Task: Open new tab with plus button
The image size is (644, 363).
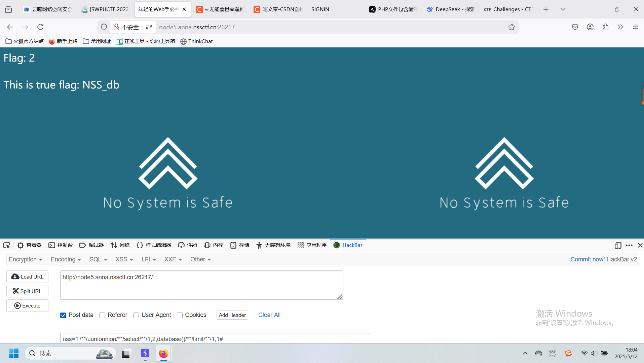Action: pos(546,9)
